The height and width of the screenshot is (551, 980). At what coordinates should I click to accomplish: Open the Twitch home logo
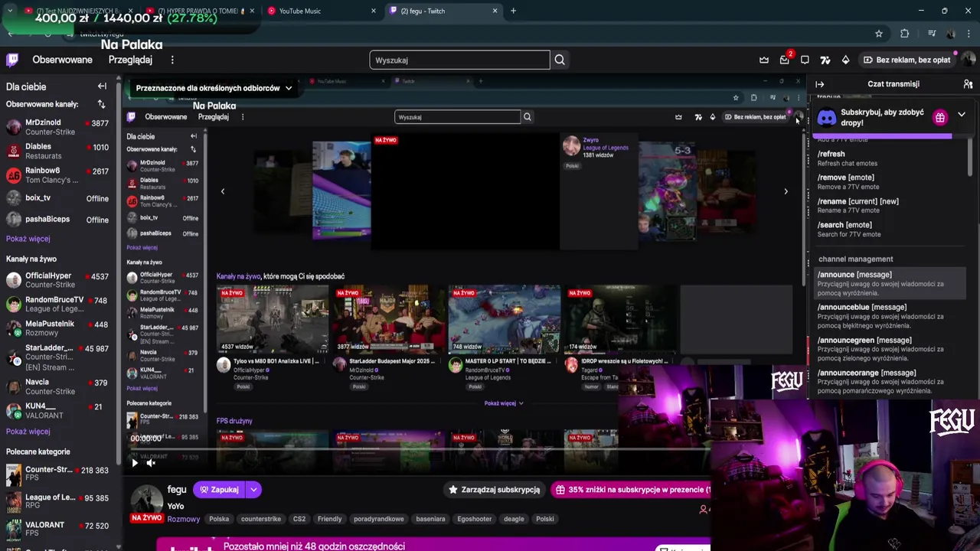click(12, 60)
